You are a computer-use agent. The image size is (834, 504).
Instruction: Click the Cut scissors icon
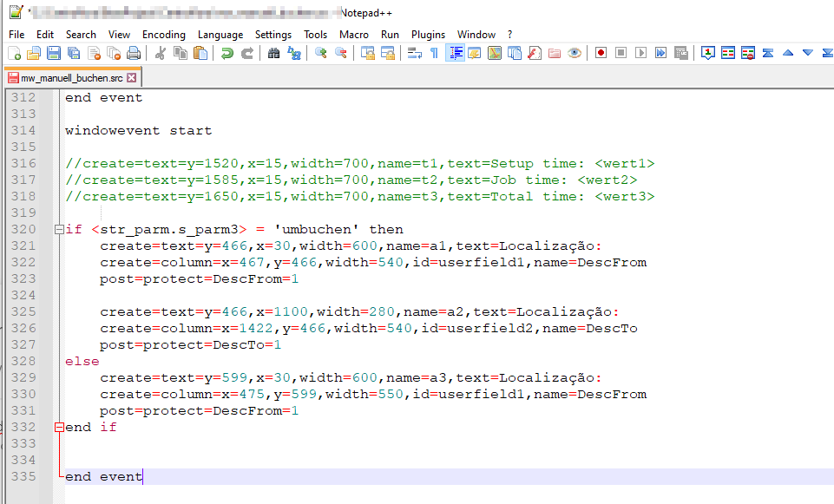pyautogui.click(x=160, y=53)
